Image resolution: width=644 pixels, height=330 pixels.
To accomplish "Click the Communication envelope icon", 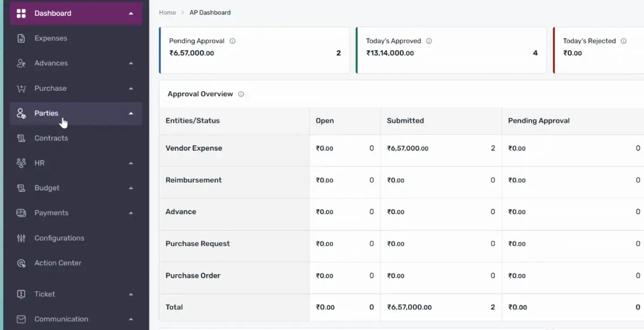I will (x=21, y=319).
